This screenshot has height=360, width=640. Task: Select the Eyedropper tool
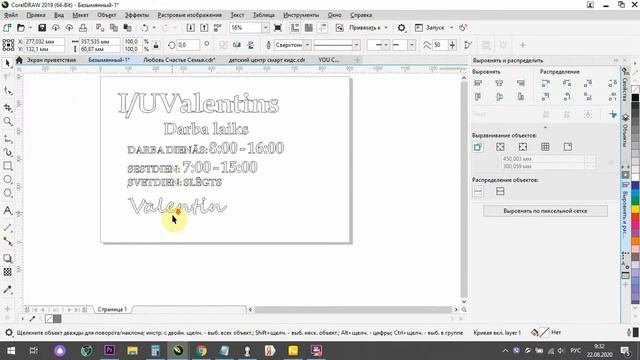[x=7, y=289]
